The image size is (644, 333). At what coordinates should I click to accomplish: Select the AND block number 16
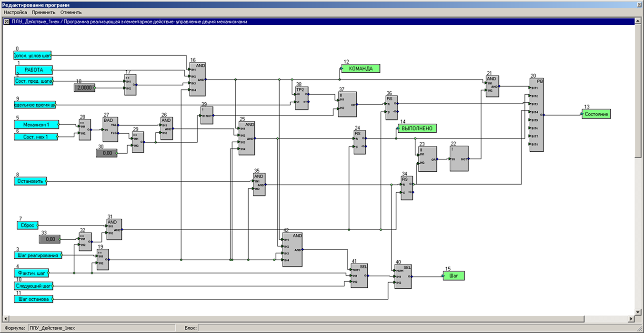pos(197,79)
